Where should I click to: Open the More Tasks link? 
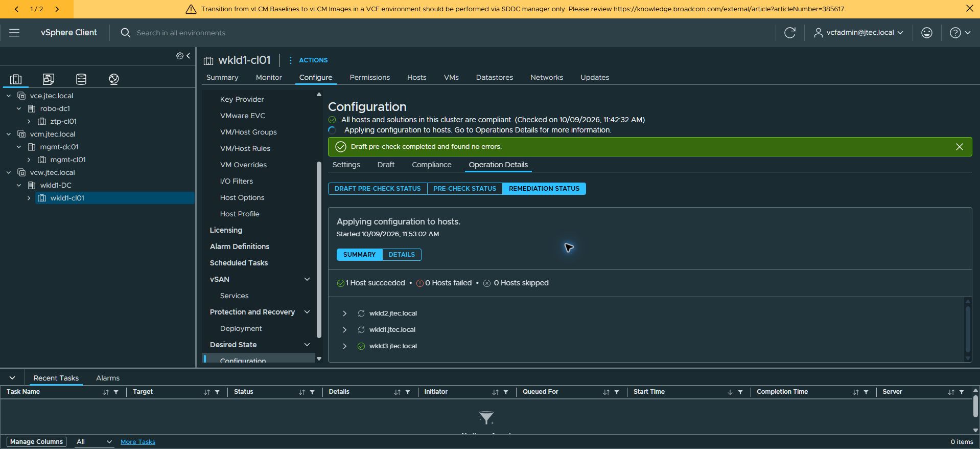click(x=138, y=442)
